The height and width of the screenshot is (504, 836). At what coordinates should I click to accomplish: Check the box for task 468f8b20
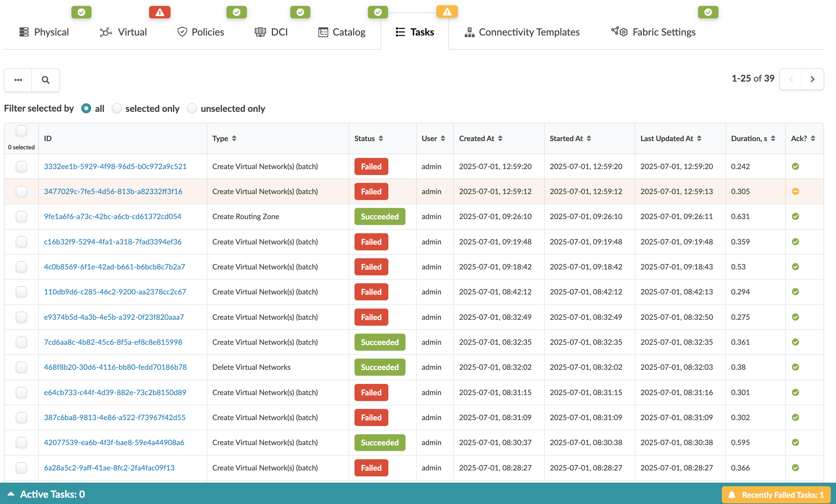tap(21, 367)
